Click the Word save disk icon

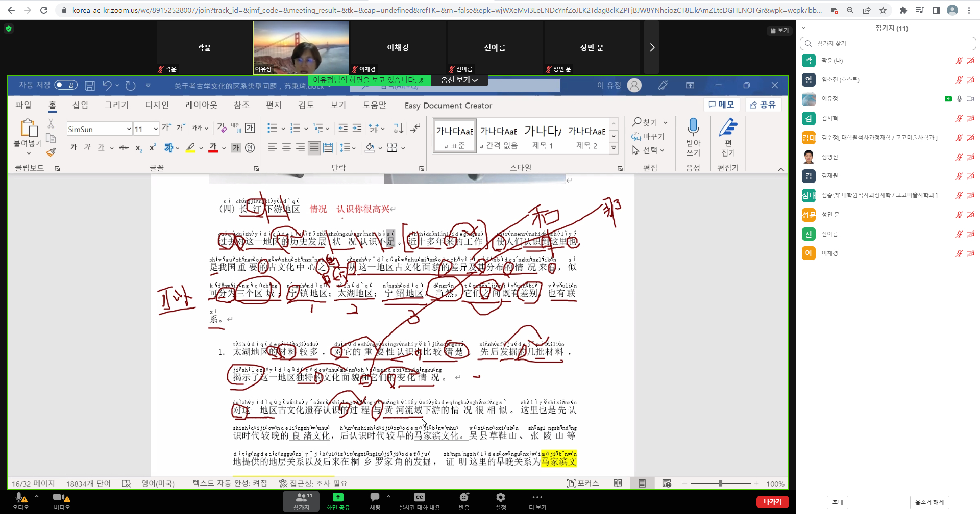tap(90, 86)
